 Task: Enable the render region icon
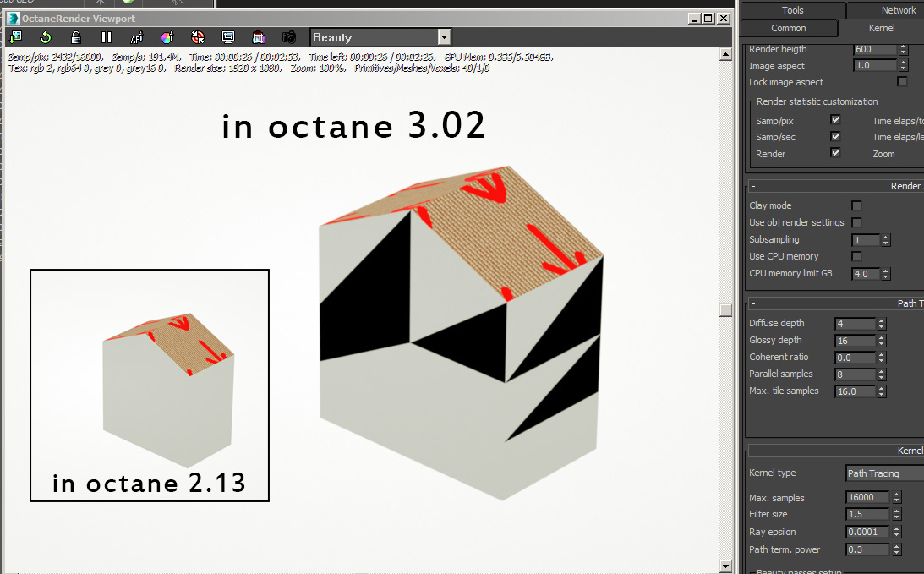coord(259,38)
